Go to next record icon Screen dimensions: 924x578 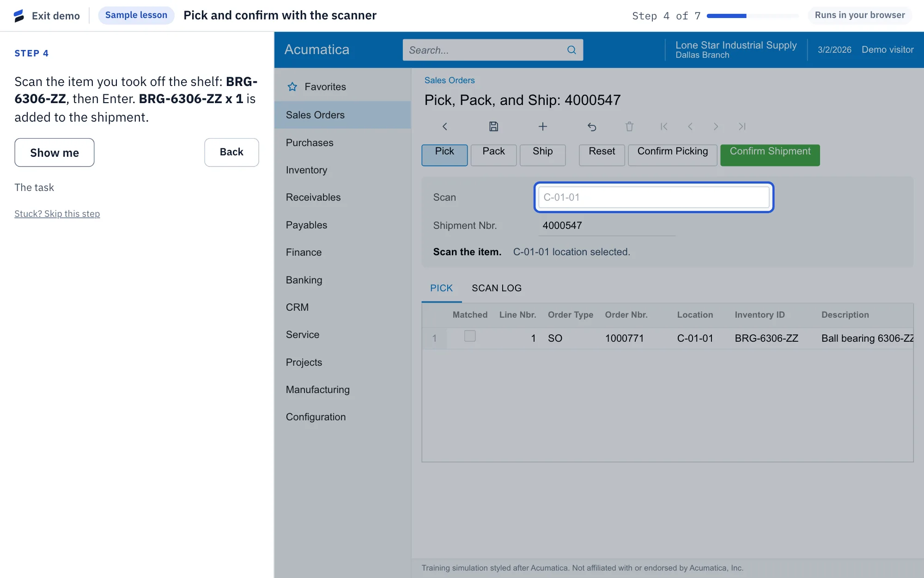(x=716, y=127)
